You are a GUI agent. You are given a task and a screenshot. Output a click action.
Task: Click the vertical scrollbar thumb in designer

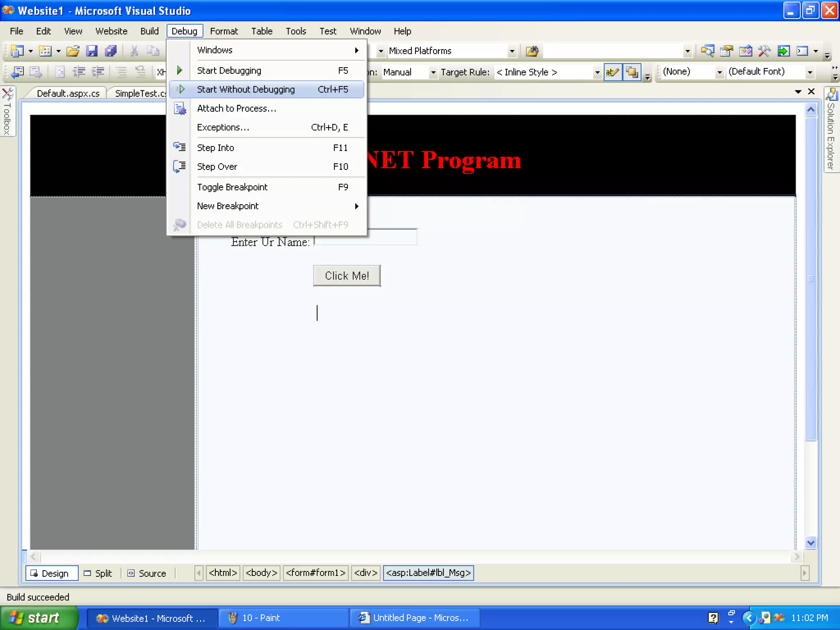click(811, 279)
